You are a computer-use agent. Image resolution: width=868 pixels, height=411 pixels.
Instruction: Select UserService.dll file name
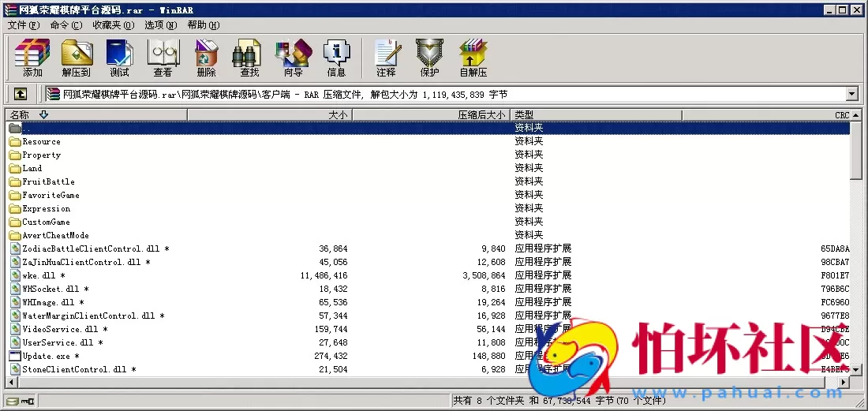[62, 342]
